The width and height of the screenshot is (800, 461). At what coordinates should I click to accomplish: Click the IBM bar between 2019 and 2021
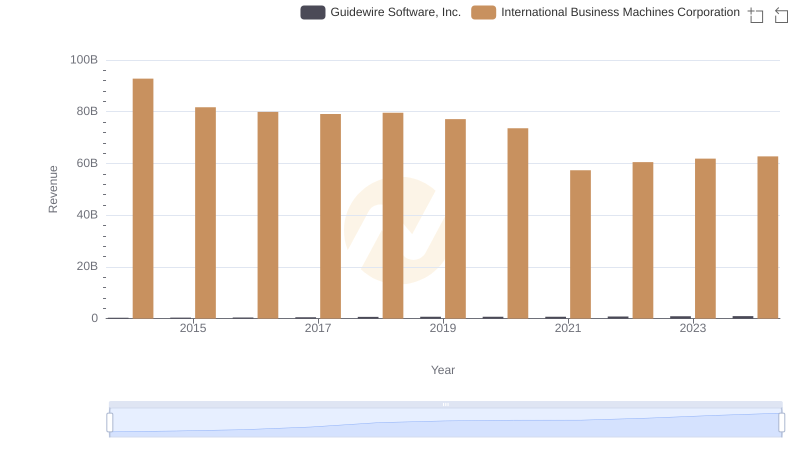[x=518, y=223]
